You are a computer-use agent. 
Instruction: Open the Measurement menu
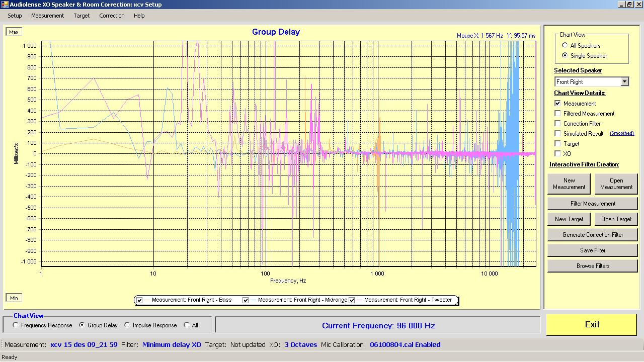point(47,16)
